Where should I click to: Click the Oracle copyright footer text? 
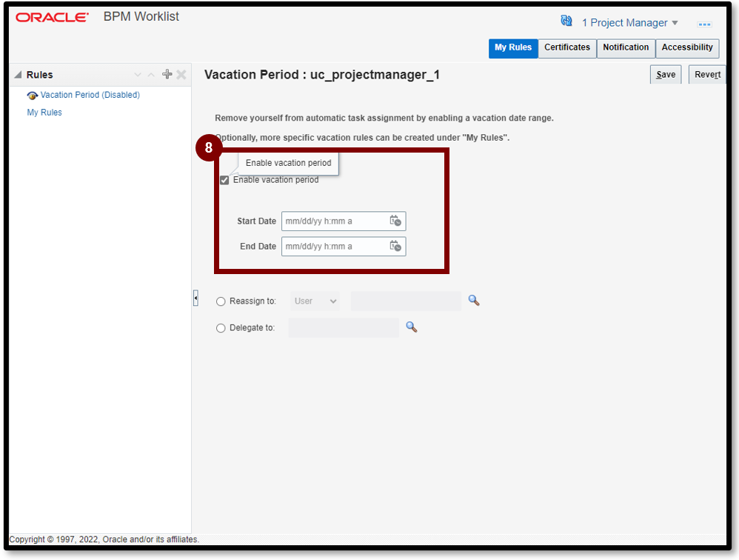104,539
